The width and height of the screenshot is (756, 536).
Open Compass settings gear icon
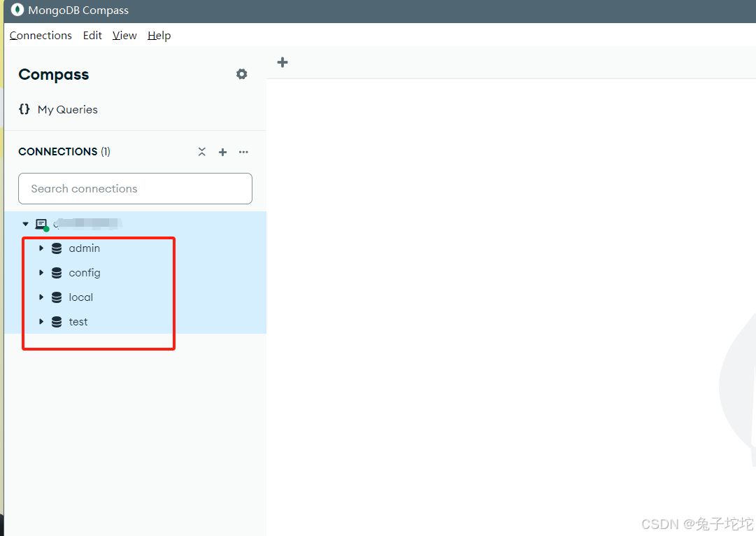coord(241,73)
